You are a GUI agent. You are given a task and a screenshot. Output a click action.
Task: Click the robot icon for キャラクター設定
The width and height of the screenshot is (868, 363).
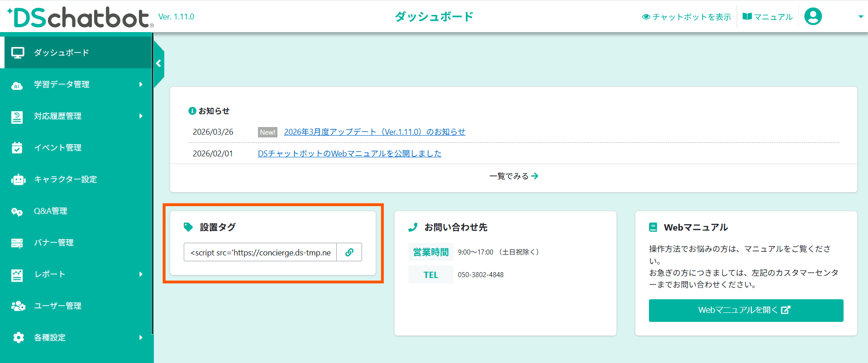point(18,179)
